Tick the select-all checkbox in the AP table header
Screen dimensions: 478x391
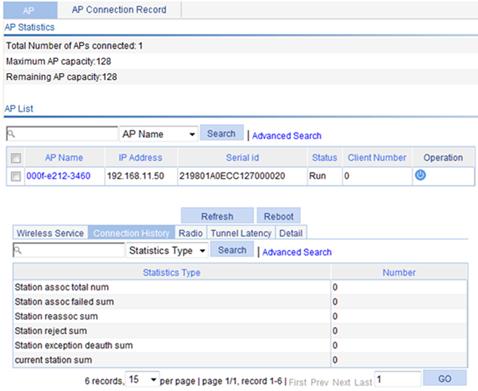(x=16, y=158)
